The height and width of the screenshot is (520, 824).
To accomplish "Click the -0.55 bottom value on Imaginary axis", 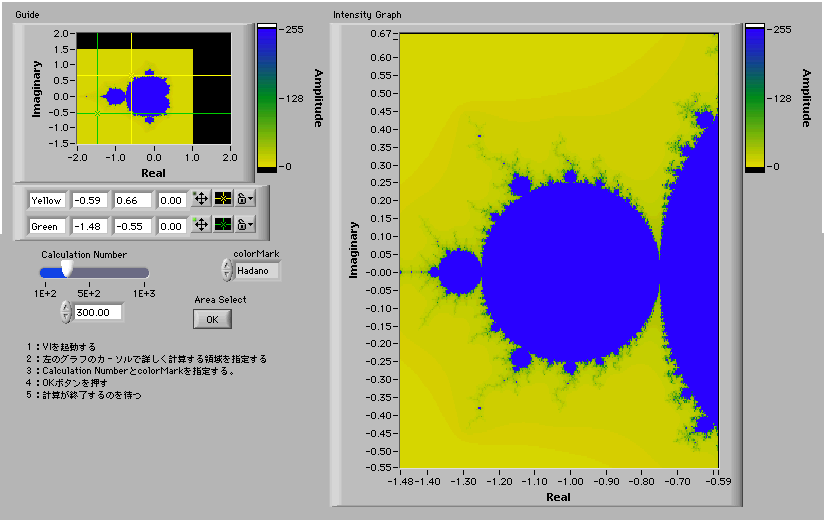I will [378, 467].
